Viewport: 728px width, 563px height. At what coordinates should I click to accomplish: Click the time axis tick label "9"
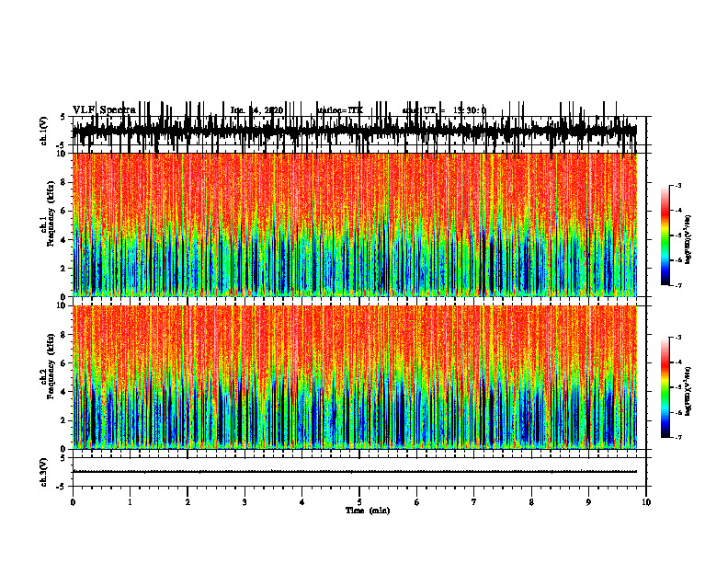coord(588,502)
